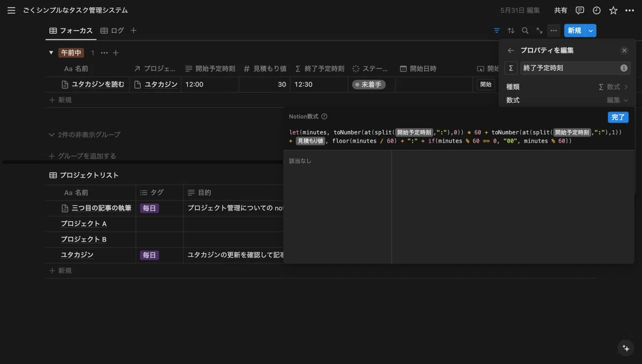Image resolution: width=642 pixels, height=364 pixels.
Task: Add a row to 午前中 group with plus
Action: tap(116, 53)
